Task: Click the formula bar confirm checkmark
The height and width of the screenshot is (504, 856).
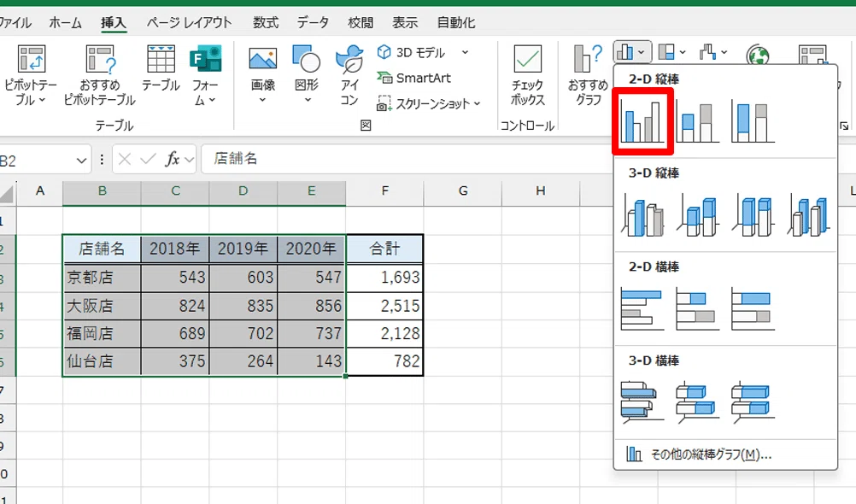Action: pos(148,160)
